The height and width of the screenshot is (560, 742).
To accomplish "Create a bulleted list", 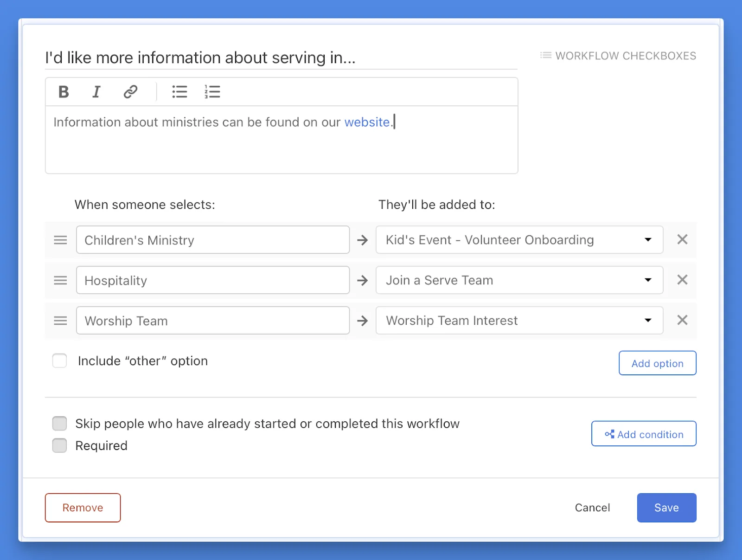I will [179, 92].
